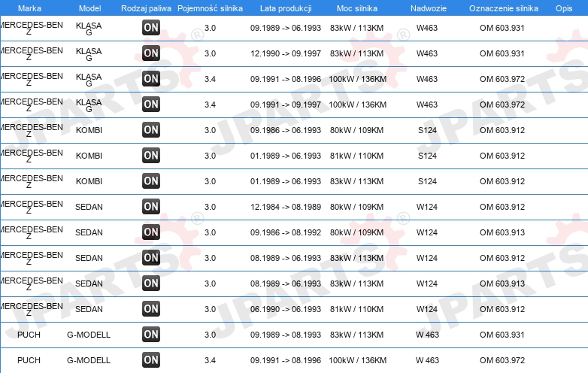Click the Lata produkcji column header
This screenshot has width=588, height=373.
click(286, 8)
